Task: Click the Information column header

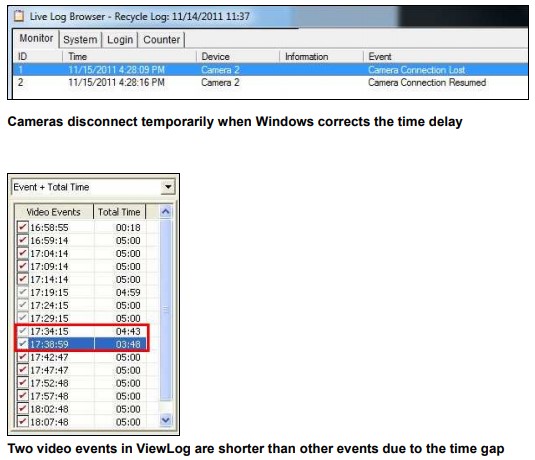Action: [x=321, y=56]
